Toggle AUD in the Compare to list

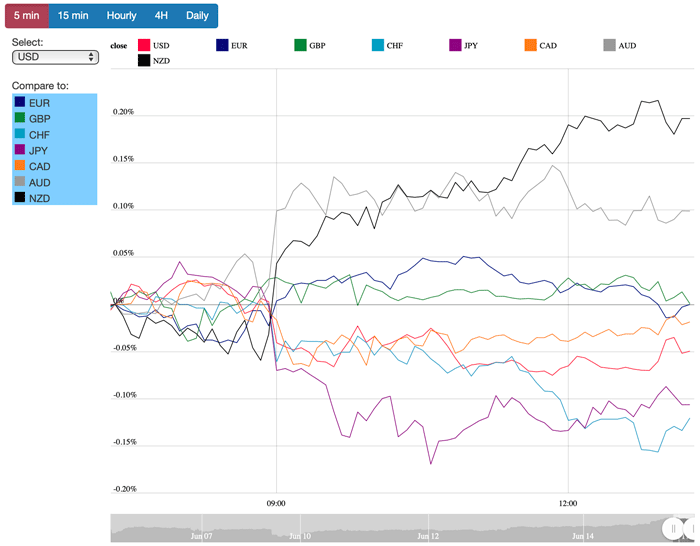(40, 183)
